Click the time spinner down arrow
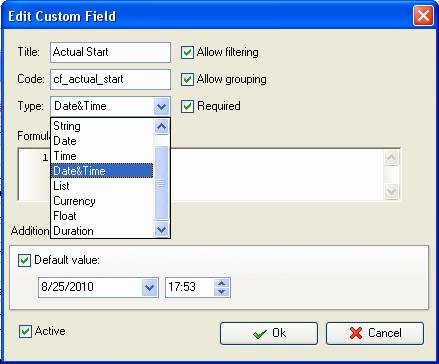The height and width of the screenshot is (364, 439). pos(222,292)
